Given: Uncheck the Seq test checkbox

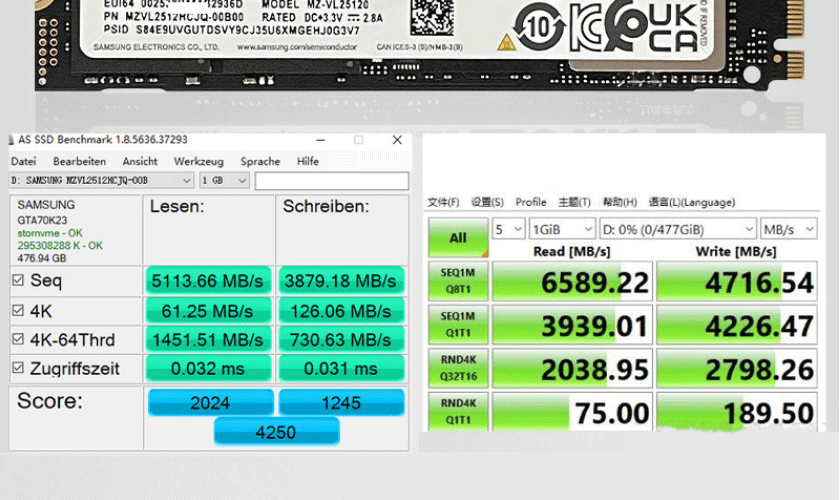Looking at the screenshot, I should pos(18,280).
